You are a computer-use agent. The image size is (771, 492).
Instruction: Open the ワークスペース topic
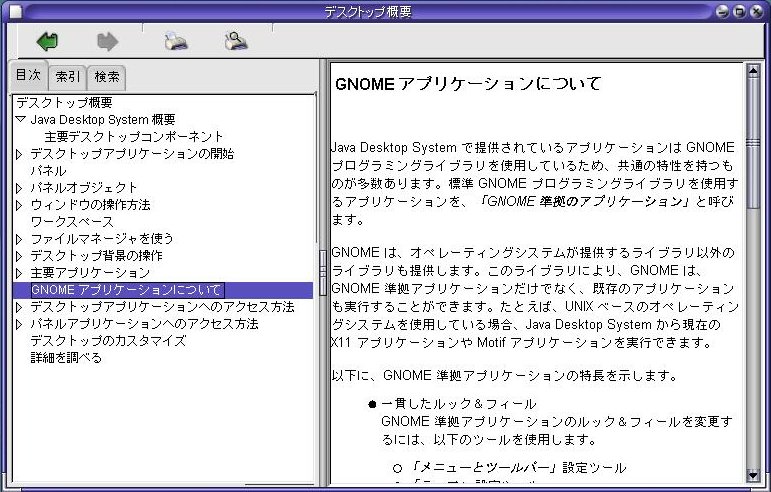click(x=72, y=222)
